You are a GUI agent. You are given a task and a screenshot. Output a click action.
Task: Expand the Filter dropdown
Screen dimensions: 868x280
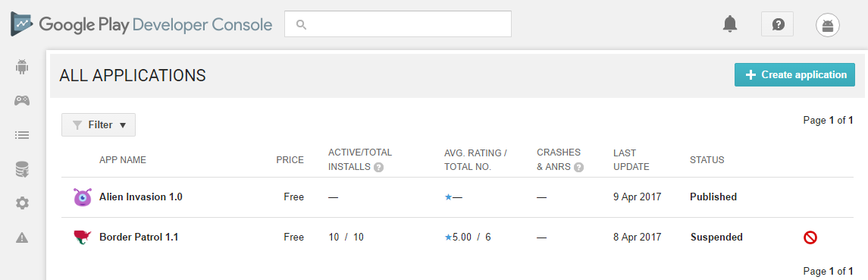99,124
